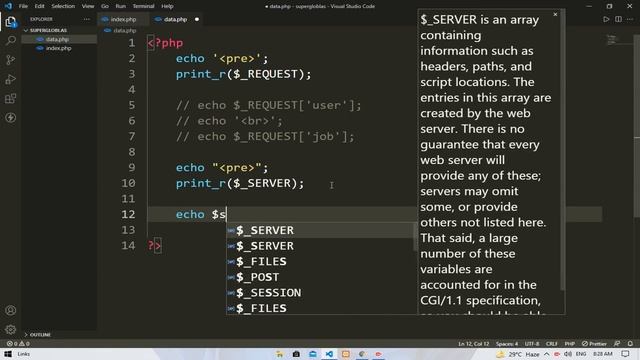This screenshot has height=360, width=640.
Task: Open the PHP language mode selector
Action: tap(570, 344)
